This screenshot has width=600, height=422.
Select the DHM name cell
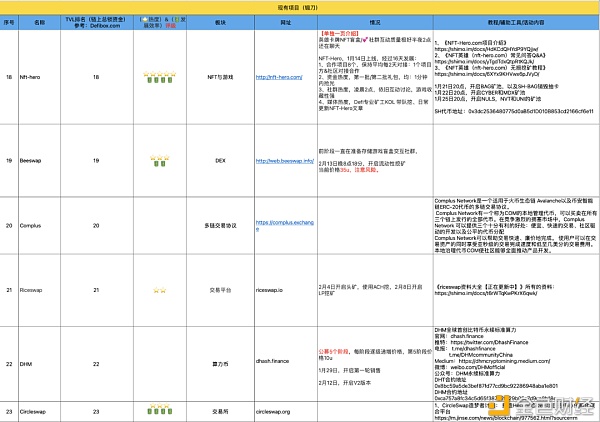click(39, 364)
